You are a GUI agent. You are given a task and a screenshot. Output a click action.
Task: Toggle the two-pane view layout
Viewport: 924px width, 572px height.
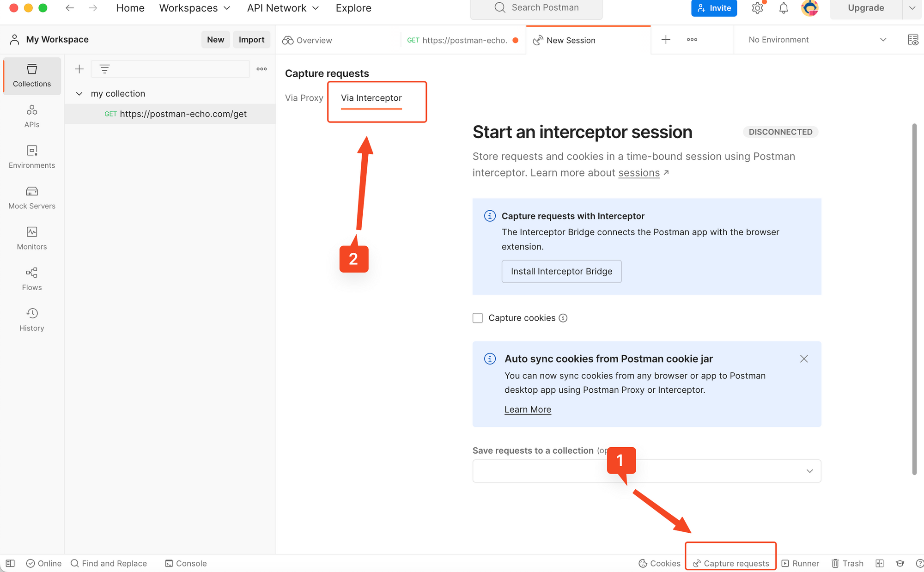[880, 563]
